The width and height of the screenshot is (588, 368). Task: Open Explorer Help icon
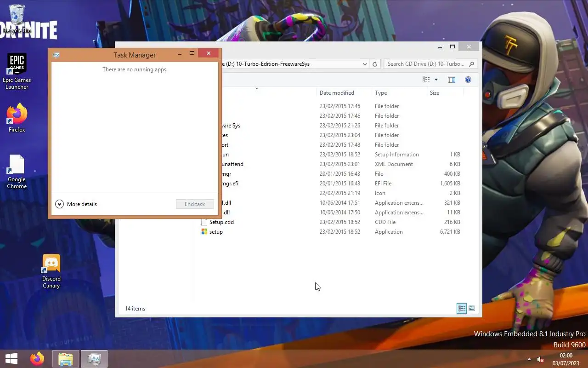click(468, 80)
